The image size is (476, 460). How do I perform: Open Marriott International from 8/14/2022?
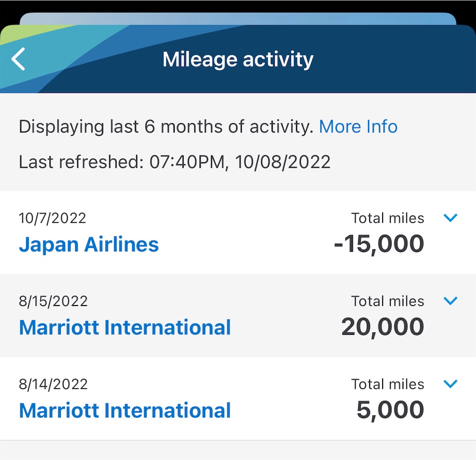pyautogui.click(x=125, y=410)
